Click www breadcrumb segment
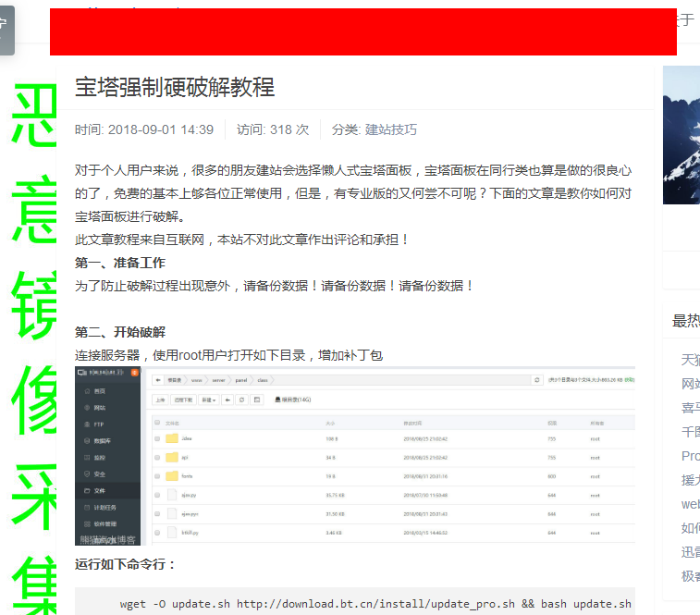Image resolution: width=700 pixels, height=615 pixels. click(x=196, y=380)
